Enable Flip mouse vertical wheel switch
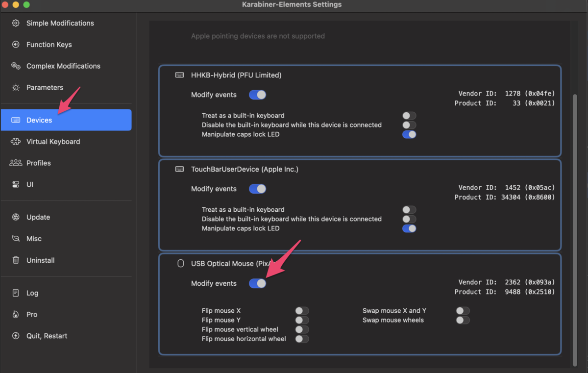 pyautogui.click(x=302, y=329)
